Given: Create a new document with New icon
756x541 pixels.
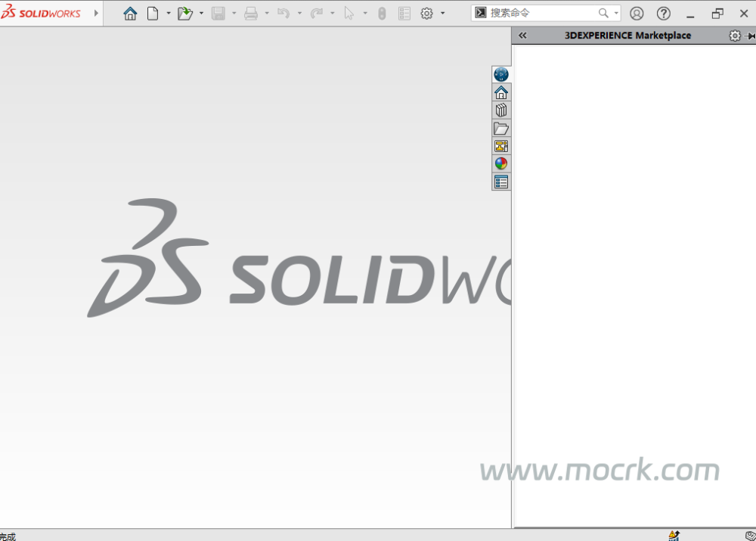Looking at the screenshot, I should (x=153, y=14).
